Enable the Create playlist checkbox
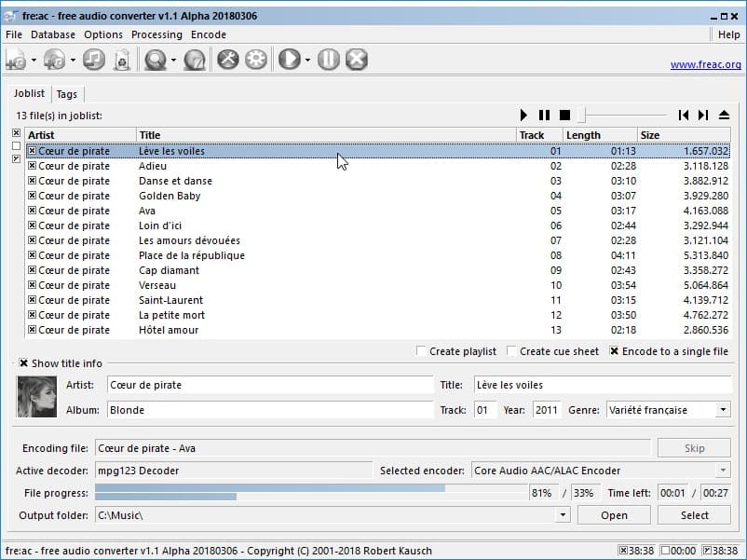Viewport: 747px width, 560px height. [422, 351]
